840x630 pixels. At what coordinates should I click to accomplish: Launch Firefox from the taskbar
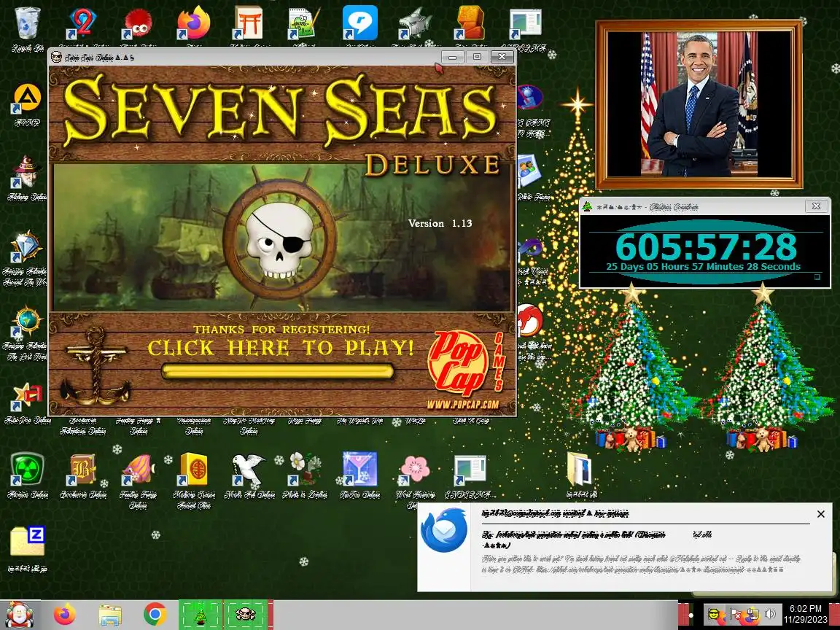tap(65, 615)
